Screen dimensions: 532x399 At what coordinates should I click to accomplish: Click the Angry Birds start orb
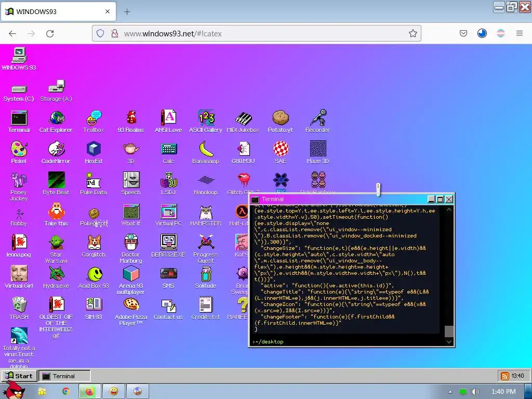pos(14,390)
